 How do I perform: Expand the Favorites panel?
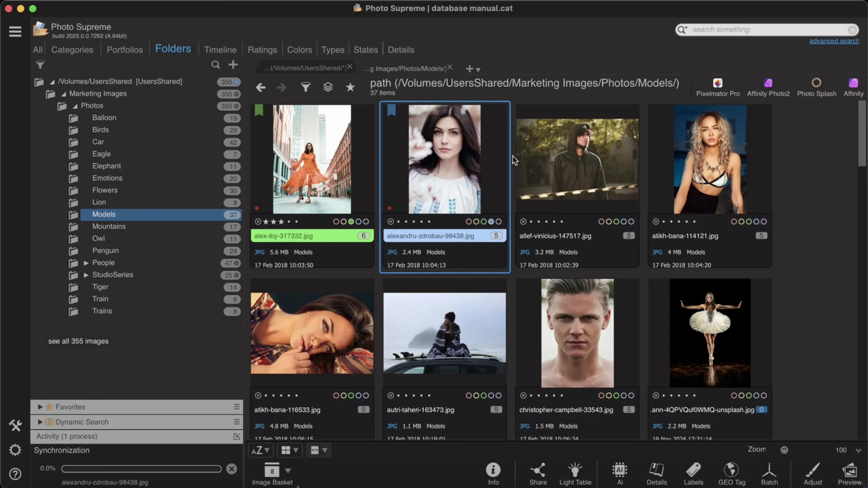tap(40, 407)
